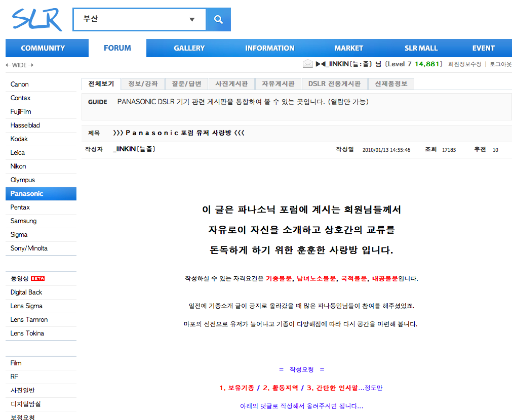Image resolution: width=513 pixels, height=420 pixels.
Task: Open the envelope message icon
Action: click(307, 64)
